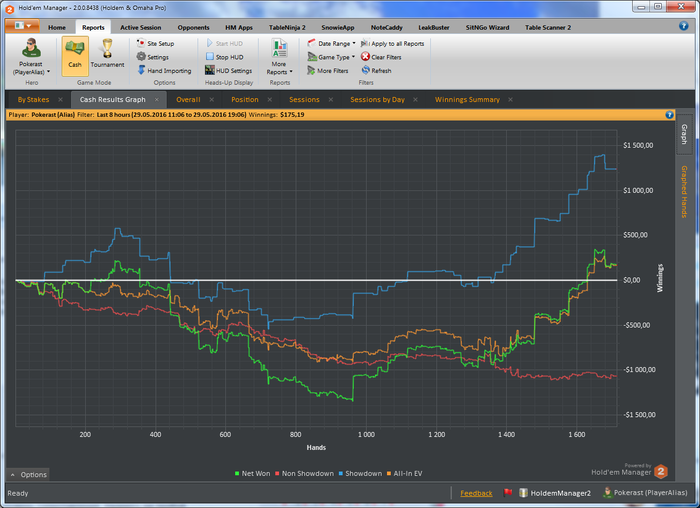Open the Opponents tab
Image resolution: width=700 pixels, height=508 pixels.
point(193,27)
